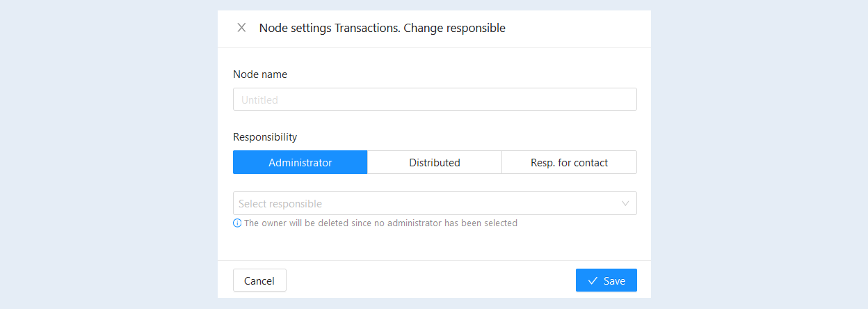868x309 pixels.
Task: Click the 'Untitled' placeholder in the name field
Action: pyautogui.click(x=259, y=100)
